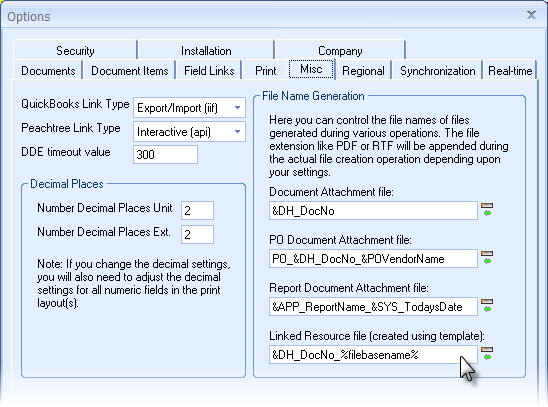Image resolution: width=548 pixels, height=407 pixels.
Task: Click insert-field icon beside Linked Resource file
Action: pos(487,354)
